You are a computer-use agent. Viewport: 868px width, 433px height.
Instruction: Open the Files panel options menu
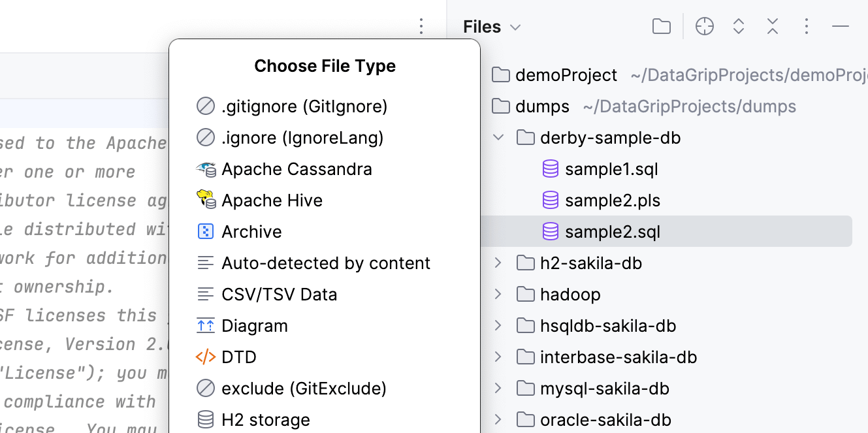tap(807, 26)
